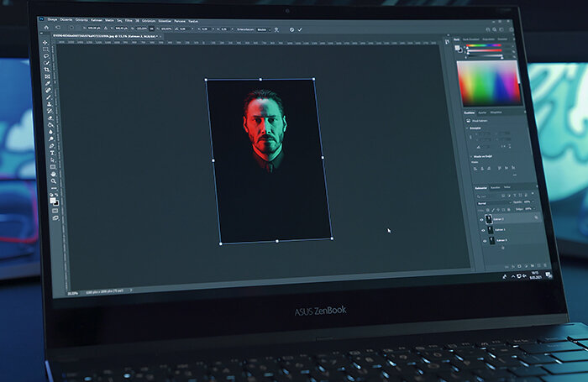Viewport: 588px width, 382px height.
Task: Click the Create new layer icon
Action: pyautogui.click(x=539, y=265)
